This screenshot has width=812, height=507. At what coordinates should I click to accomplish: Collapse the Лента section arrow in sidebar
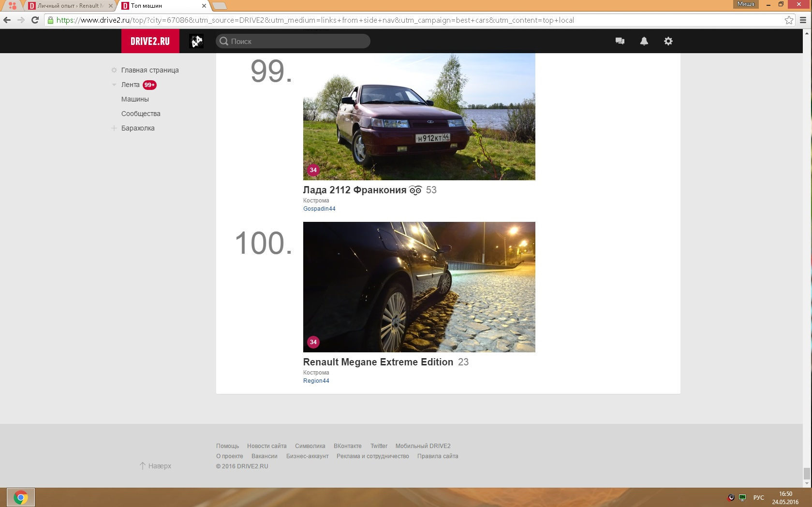[114, 85]
